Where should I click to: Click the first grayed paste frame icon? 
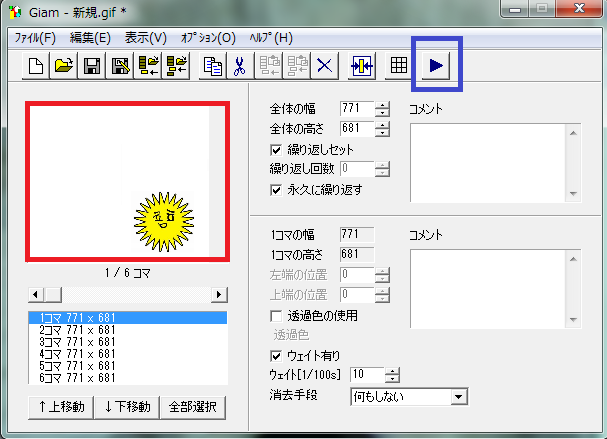coord(269,65)
